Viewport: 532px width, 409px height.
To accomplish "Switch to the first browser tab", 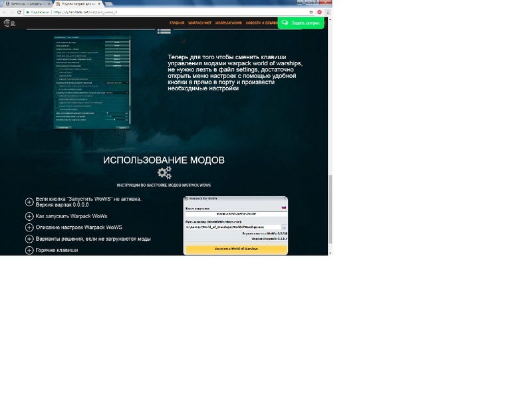I will 25,3.
